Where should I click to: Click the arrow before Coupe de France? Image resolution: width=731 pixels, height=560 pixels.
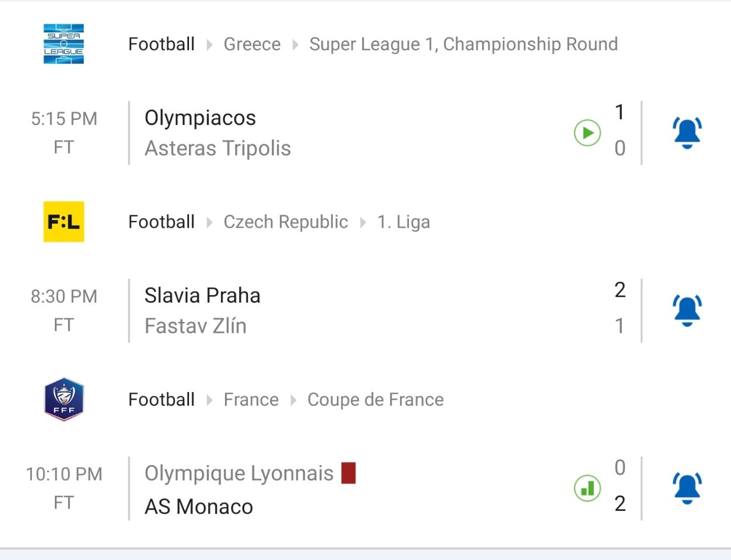(294, 400)
